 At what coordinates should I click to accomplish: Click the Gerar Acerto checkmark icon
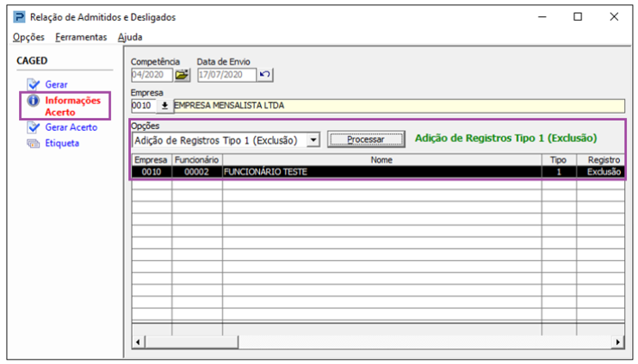[33, 127]
